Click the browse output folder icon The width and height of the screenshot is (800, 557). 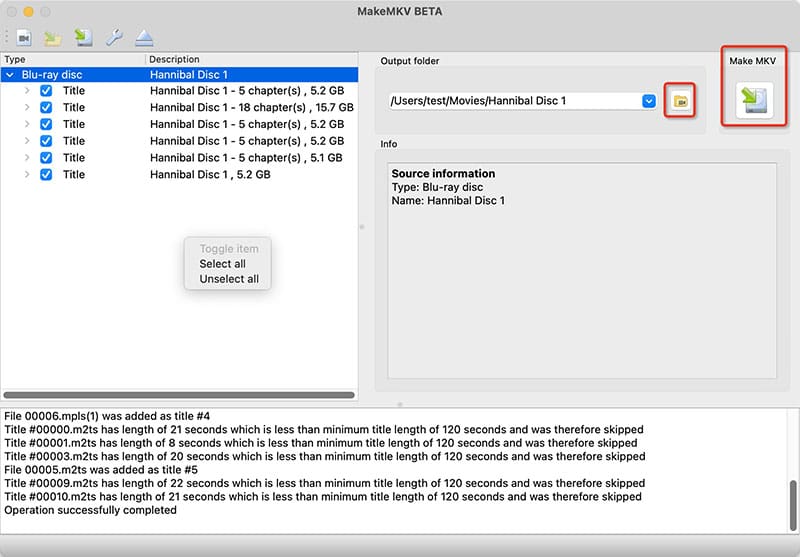click(x=680, y=101)
